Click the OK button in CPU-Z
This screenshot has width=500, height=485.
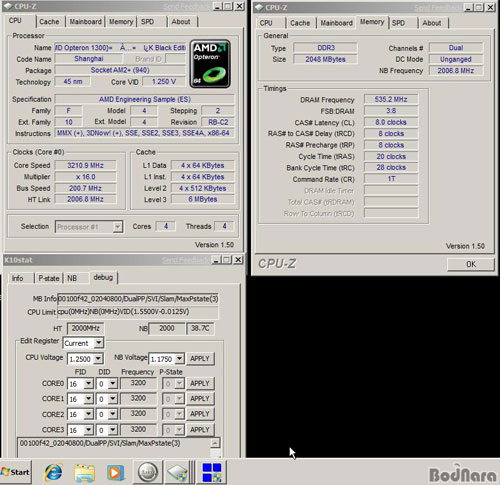coord(471,264)
